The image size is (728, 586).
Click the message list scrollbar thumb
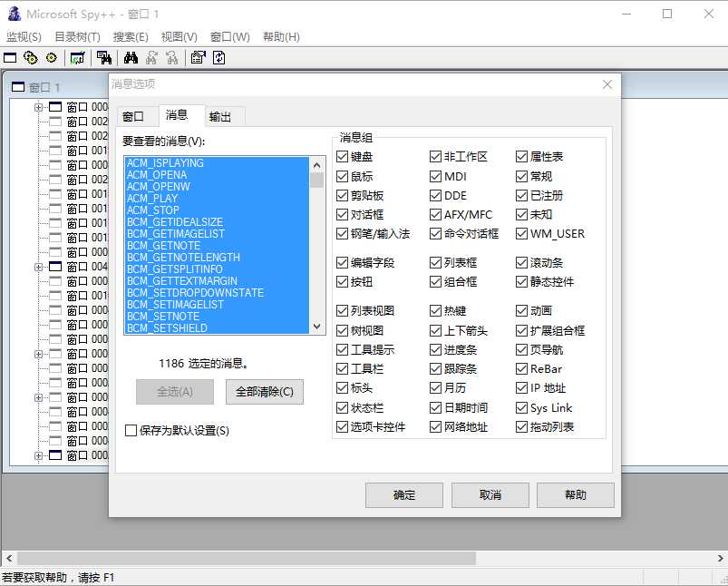click(317, 180)
